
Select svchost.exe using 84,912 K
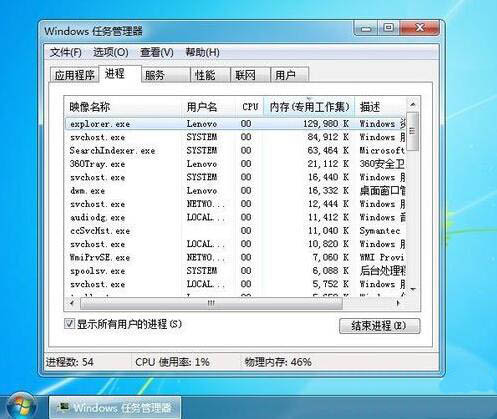(x=235, y=137)
